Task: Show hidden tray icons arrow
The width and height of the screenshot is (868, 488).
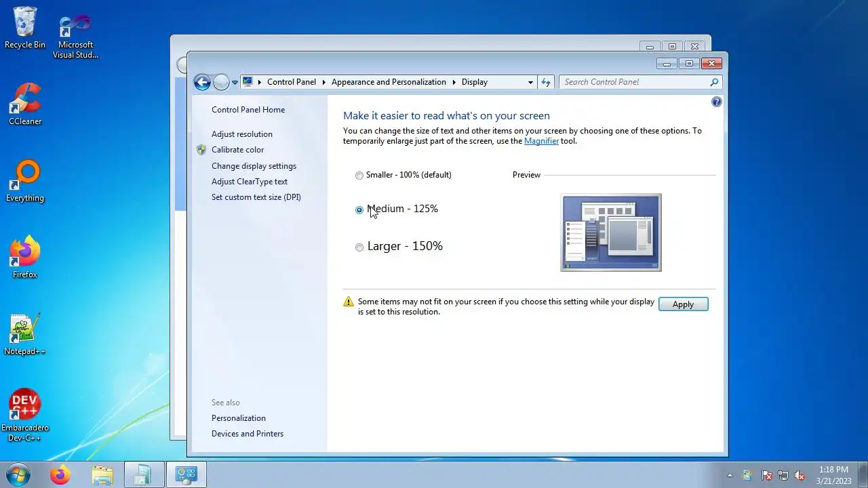Action: tap(730, 476)
